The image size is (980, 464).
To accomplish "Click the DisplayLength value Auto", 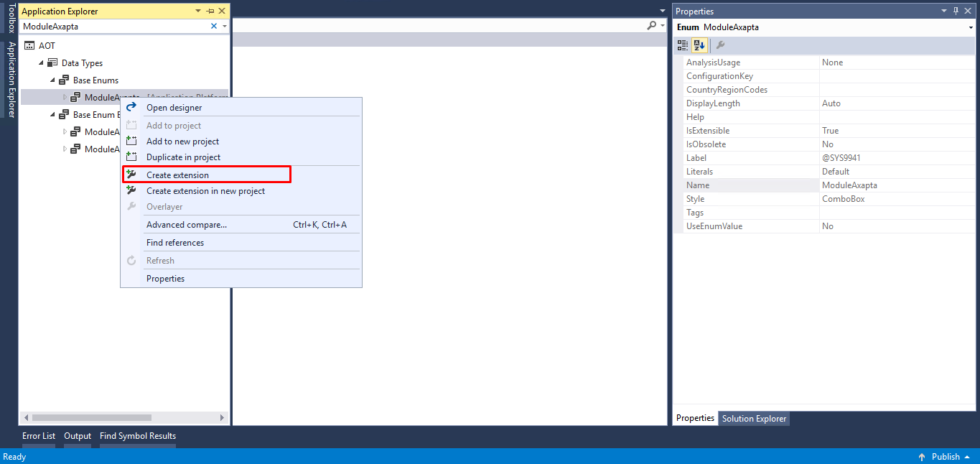I will (x=831, y=103).
